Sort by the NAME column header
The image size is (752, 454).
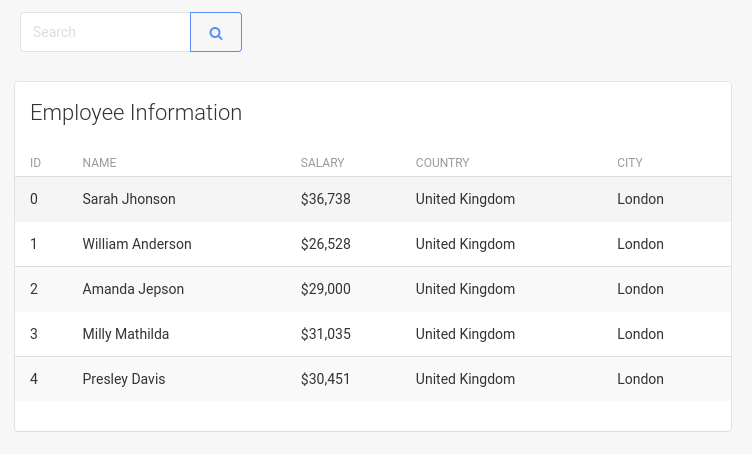[100, 163]
